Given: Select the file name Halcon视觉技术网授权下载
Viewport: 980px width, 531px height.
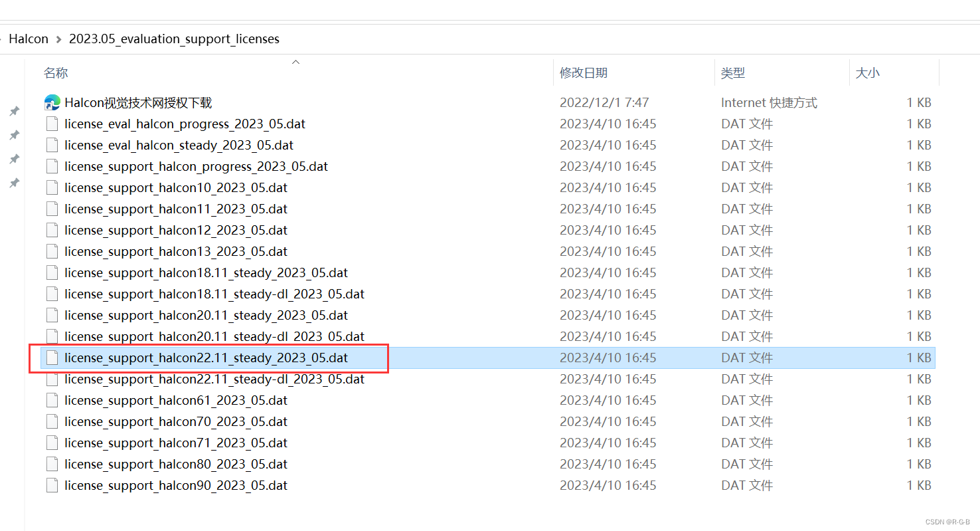Looking at the screenshot, I should [138, 102].
